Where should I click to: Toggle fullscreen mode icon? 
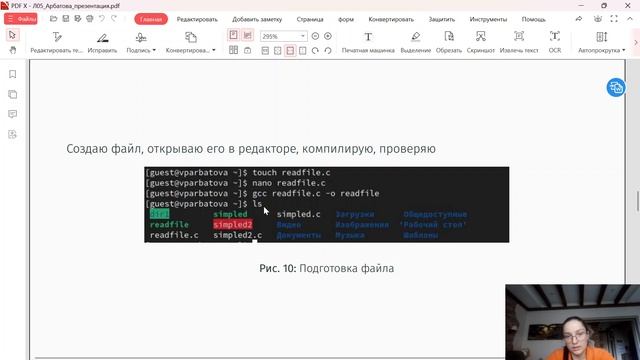click(x=614, y=19)
